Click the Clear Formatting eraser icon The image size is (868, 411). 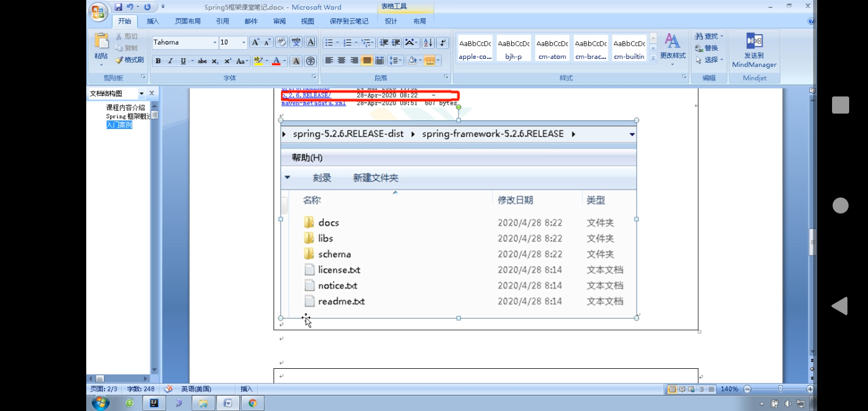(x=282, y=42)
